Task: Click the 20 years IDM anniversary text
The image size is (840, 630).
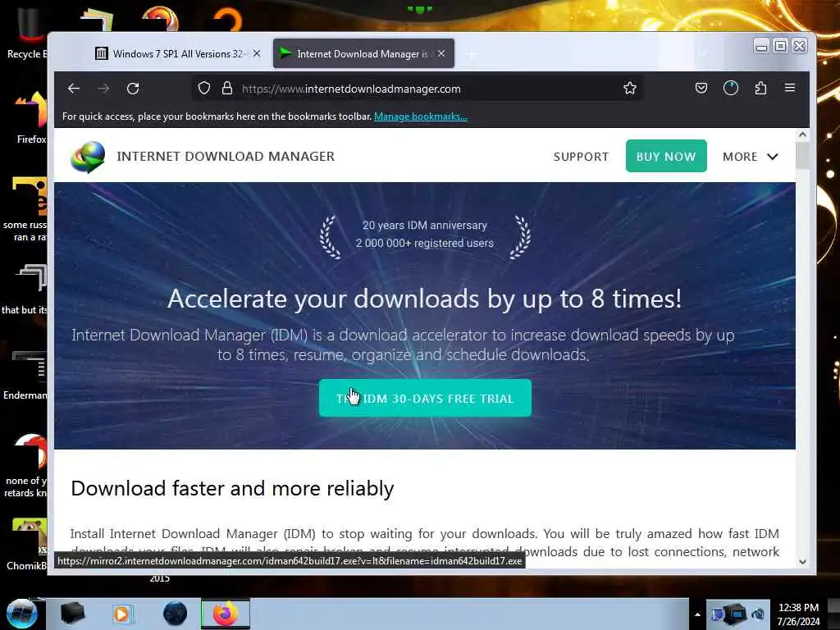Action: [x=425, y=225]
